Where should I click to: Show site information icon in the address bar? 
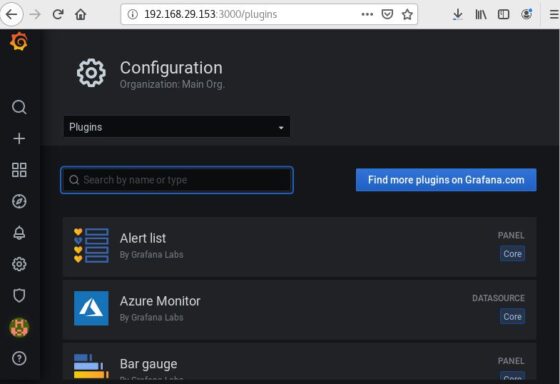pos(133,14)
